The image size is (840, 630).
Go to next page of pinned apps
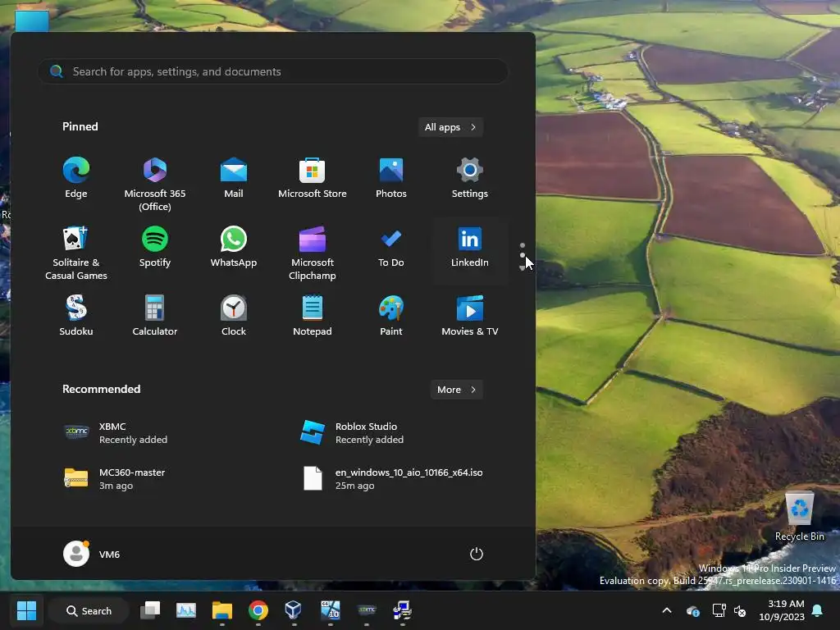[x=523, y=268]
